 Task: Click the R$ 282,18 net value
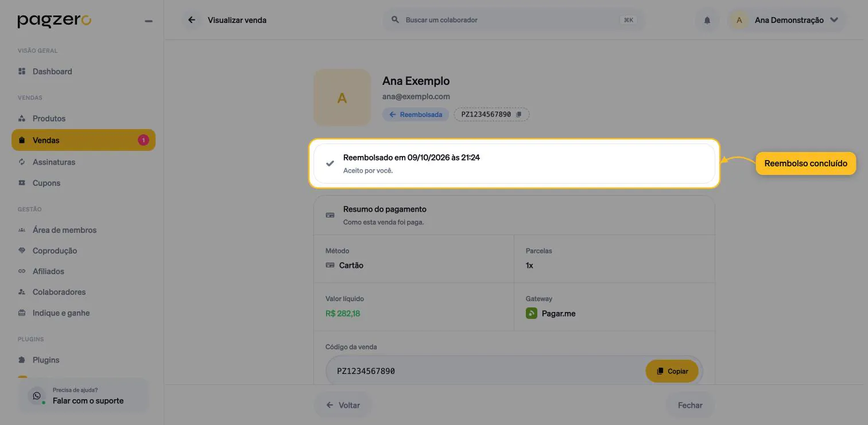[x=343, y=314]
